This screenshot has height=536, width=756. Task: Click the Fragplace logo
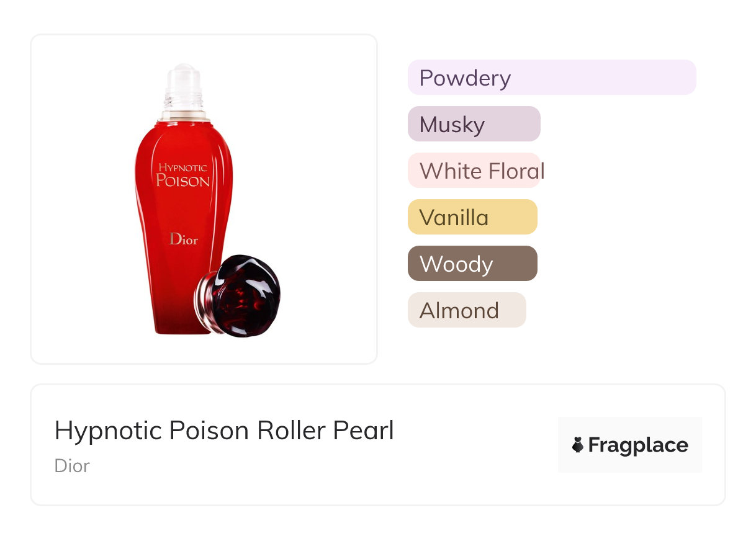tap(630, 445)
